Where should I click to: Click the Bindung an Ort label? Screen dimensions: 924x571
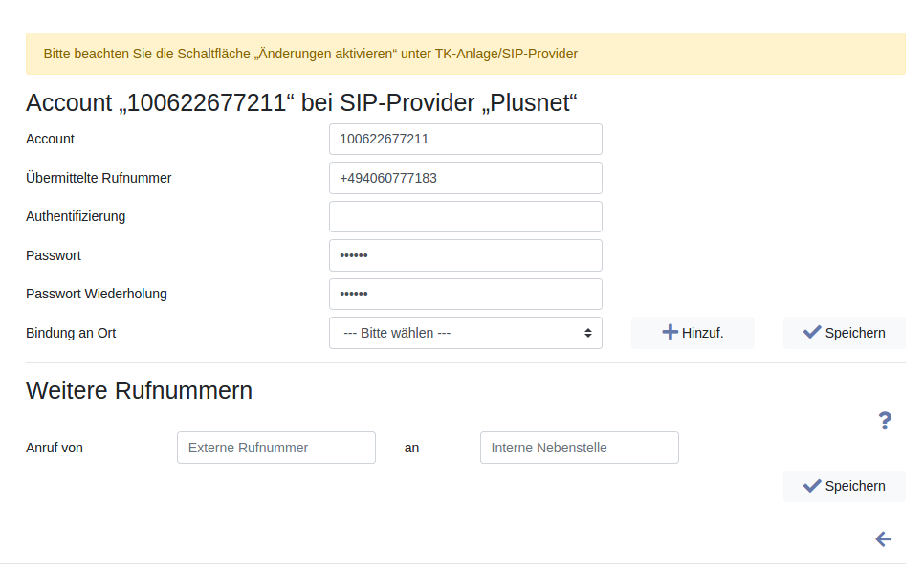click(x=71, y=333)
